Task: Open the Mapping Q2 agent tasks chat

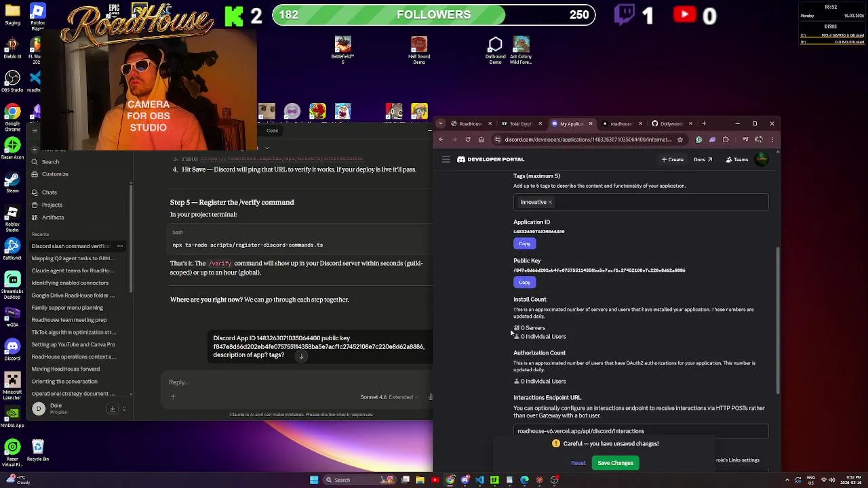Action: (x=73, y=258)
